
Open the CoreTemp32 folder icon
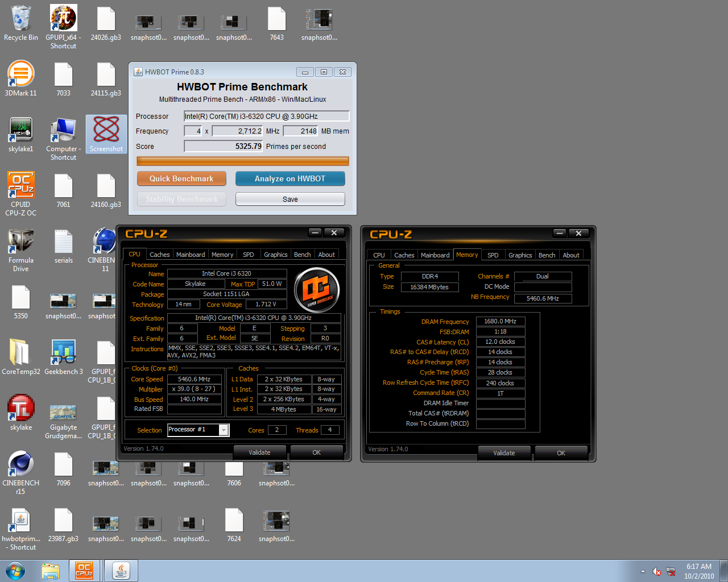(x=20, y=357)
